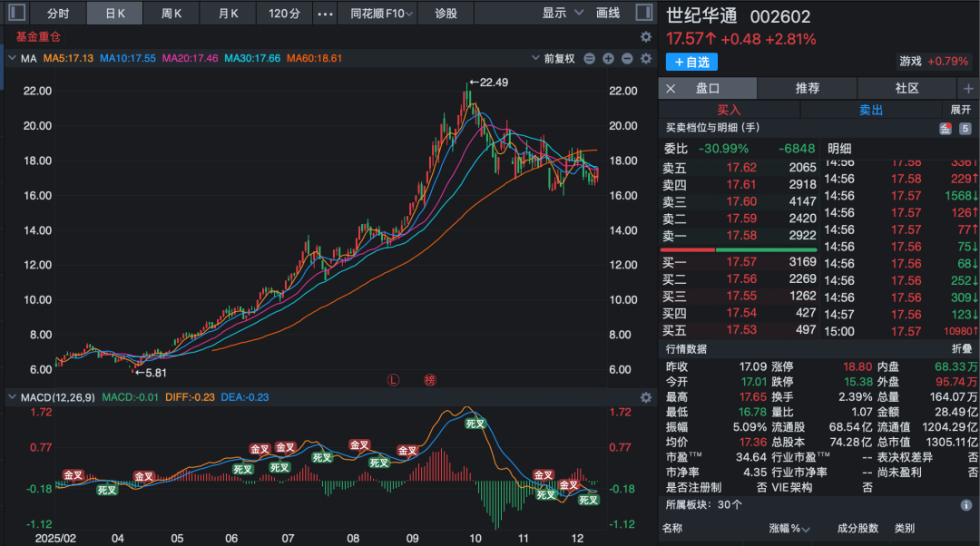Toggle the 5-level depth icon

(x=965, y=129)
